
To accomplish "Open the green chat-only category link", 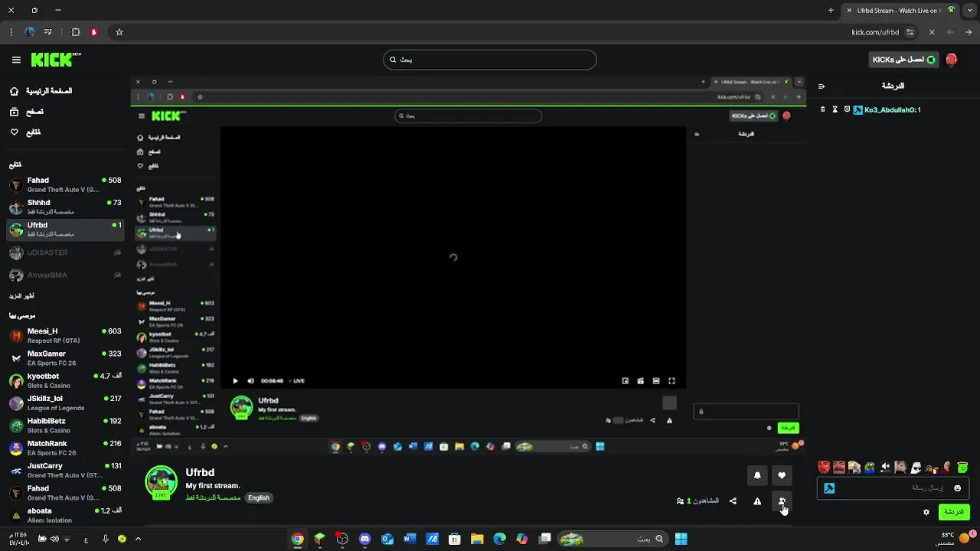I will 214,497.
